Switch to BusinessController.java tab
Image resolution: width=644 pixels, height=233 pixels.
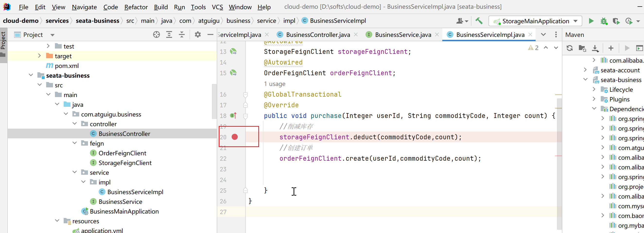click(x=318, y=35)
